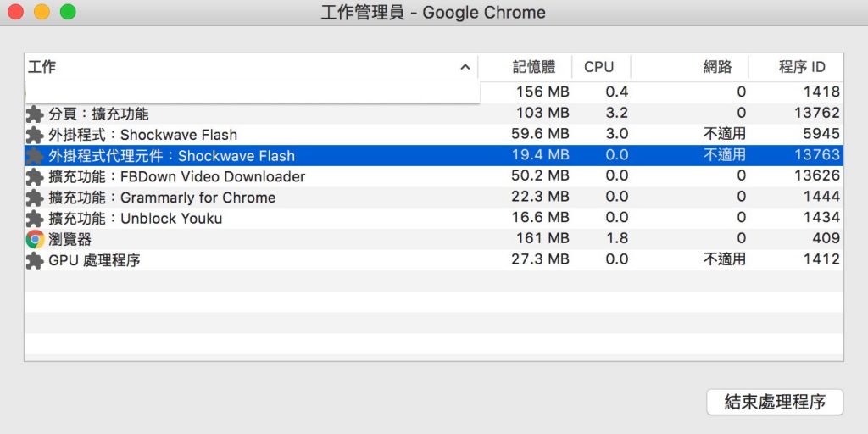Select 擴充功能:Grammarly for Chrome row
Screen dimensions: 868x434
434,197
